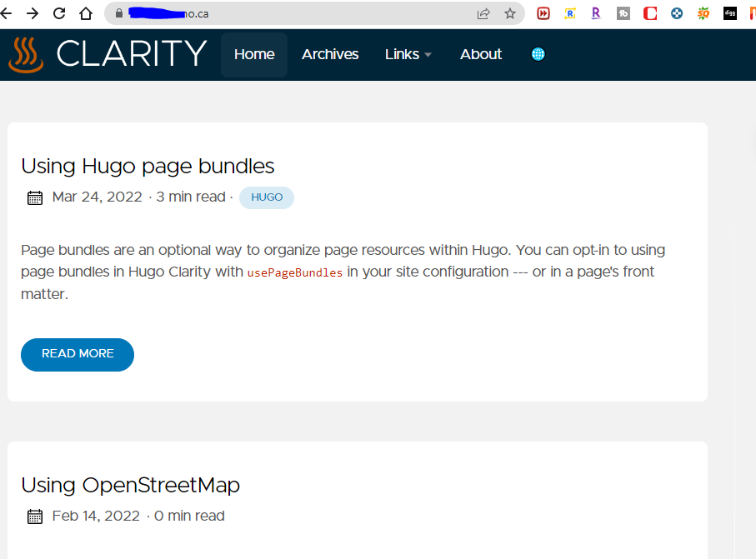Select the Home navigation item
Viewport: 756px width, 559px height.
tap(254, 54)
